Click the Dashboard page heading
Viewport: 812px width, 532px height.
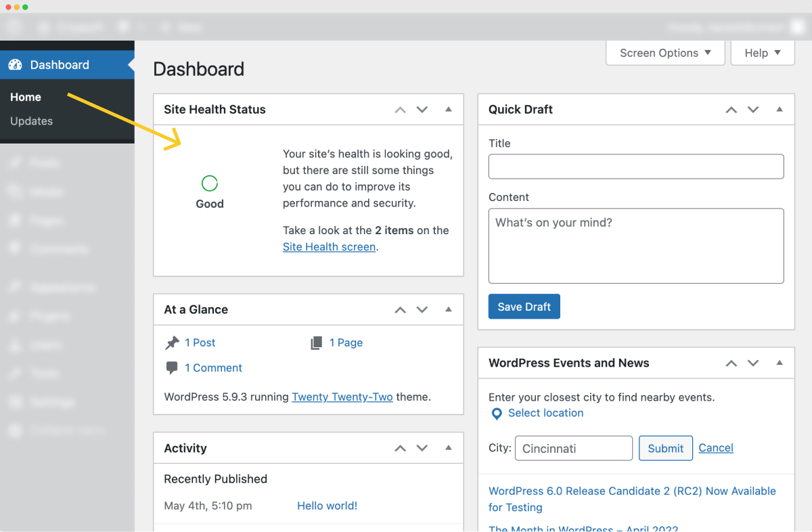pyautogui.click(x=199, y=69)
